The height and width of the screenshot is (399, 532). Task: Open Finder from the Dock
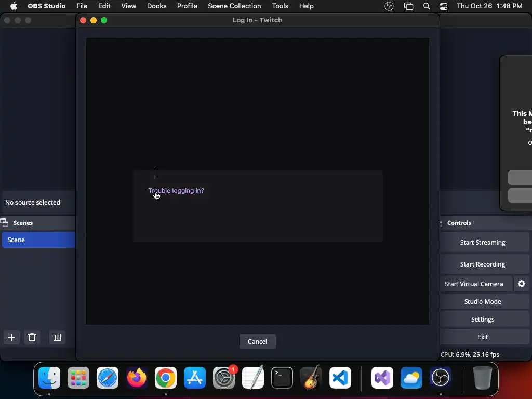point(49,378)
